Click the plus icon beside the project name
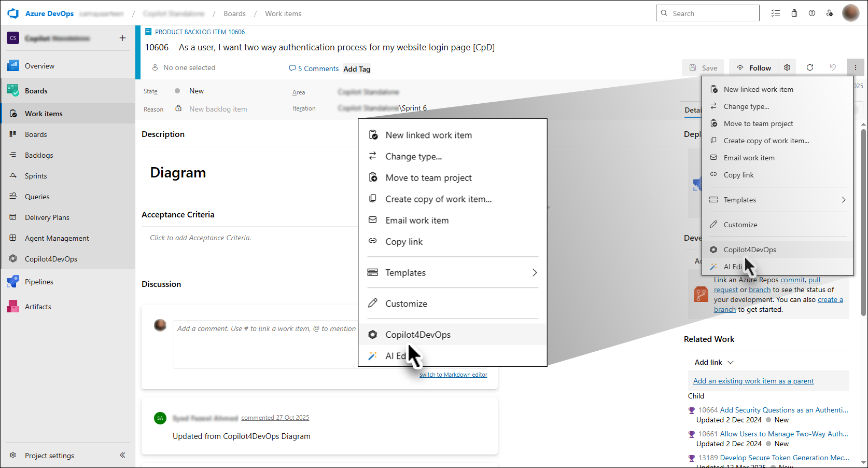Screen dimensions: 868x468 click(x=122, y=38)
